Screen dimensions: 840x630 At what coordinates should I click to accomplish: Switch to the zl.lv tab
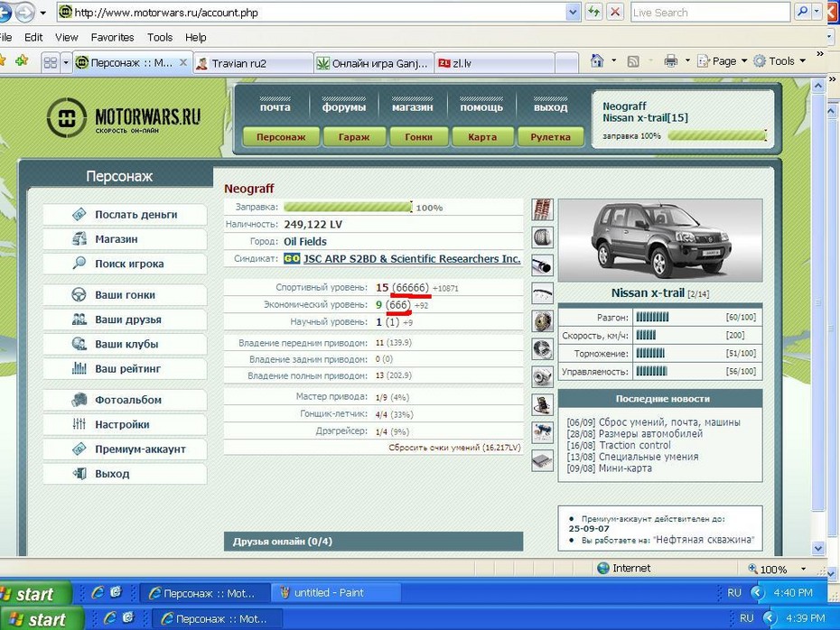point(495,63)
